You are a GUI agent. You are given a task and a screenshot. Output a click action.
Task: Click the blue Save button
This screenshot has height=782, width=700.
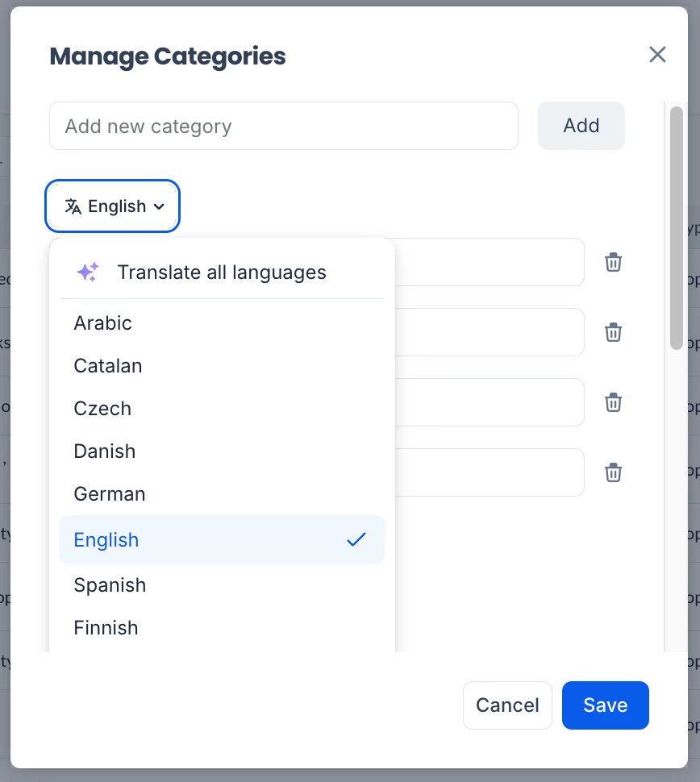(x=605, y=705)
